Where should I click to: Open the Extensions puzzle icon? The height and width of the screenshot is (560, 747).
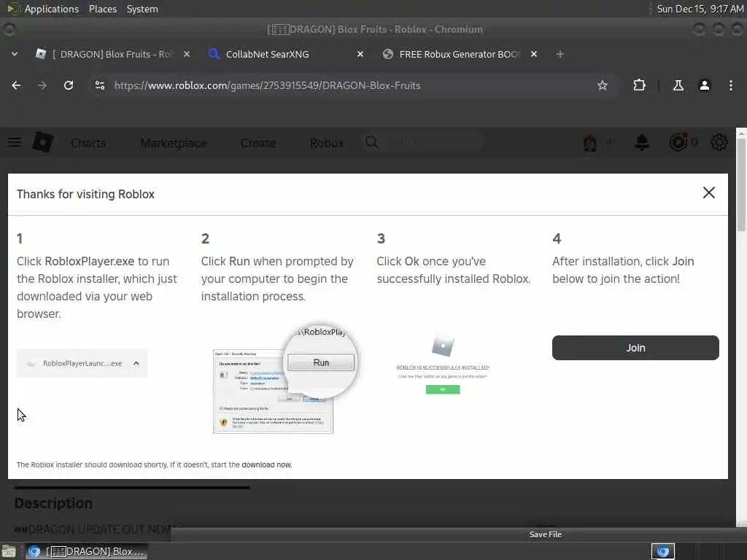639,85
